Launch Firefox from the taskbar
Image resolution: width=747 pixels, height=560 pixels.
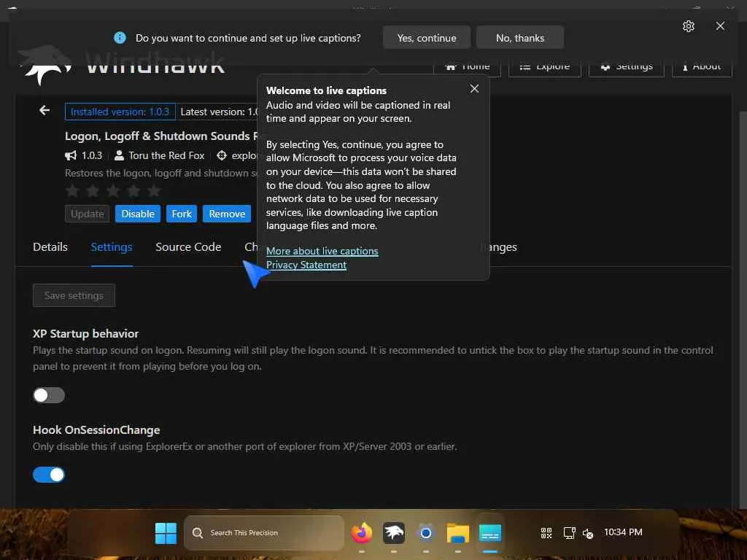point(362,533)
